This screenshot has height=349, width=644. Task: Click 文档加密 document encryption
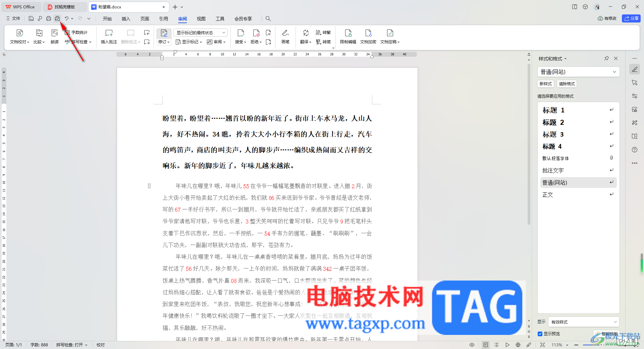(x=368, y=37)
